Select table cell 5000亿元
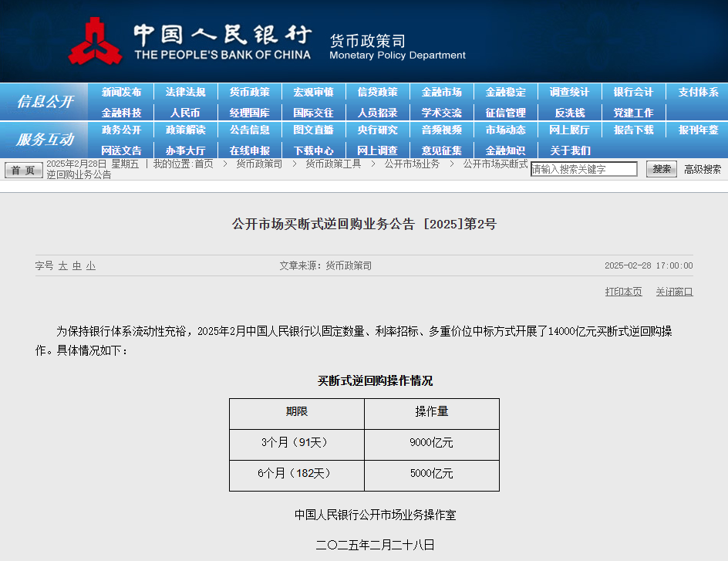The height and width of the screenshot is (561, 728). (x=432, y=475)
